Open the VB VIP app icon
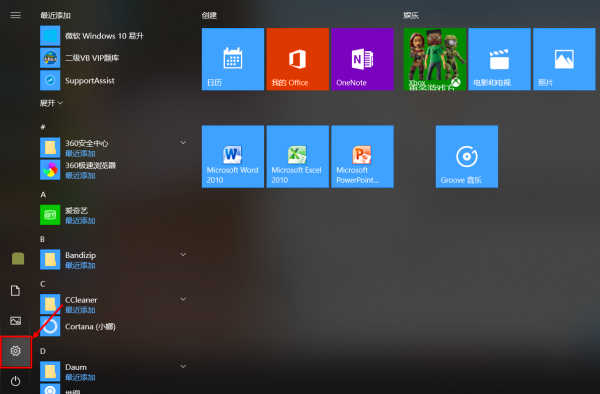Viewport: 600px width, 394px height. [x=50, y=58]
